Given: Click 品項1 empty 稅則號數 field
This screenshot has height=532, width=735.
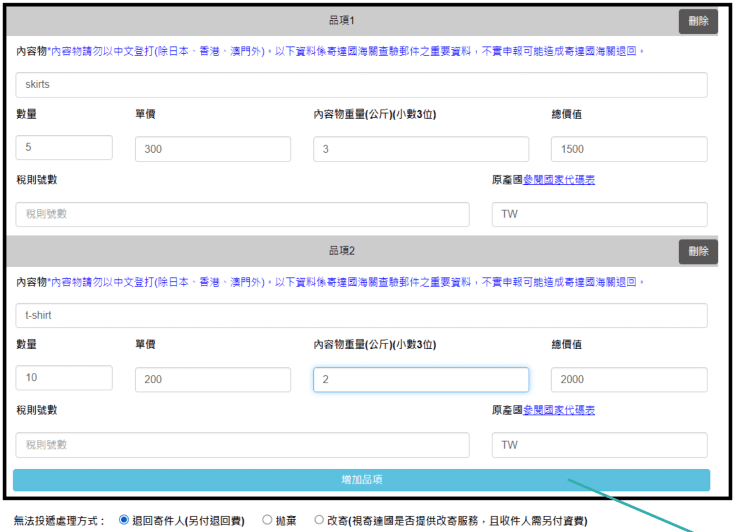Looking at the screenshot, I should 242,214.
